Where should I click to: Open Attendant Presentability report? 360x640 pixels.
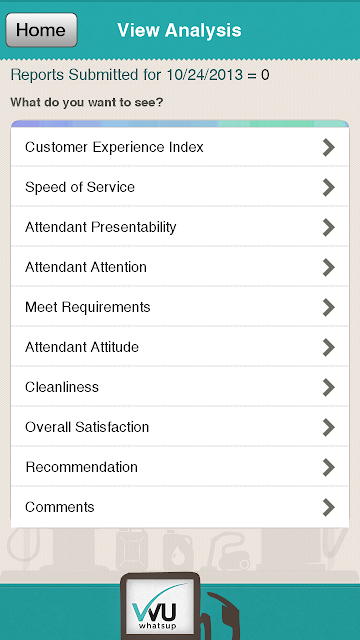pyautogui.click(x=180, y=227)
